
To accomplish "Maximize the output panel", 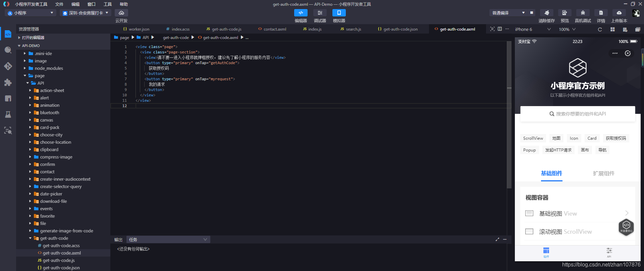I will click(497, 239).
